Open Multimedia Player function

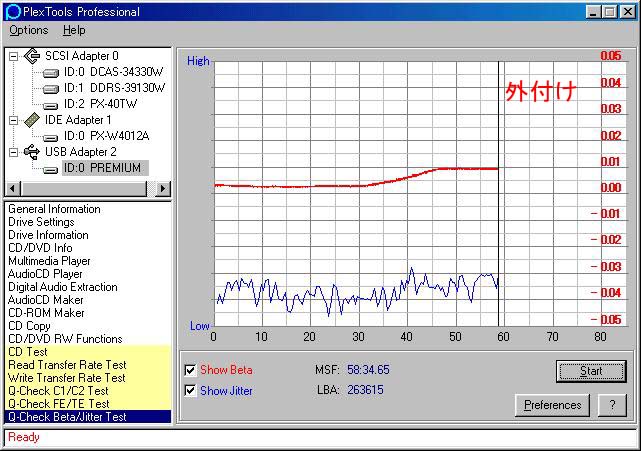click(49, 261)
